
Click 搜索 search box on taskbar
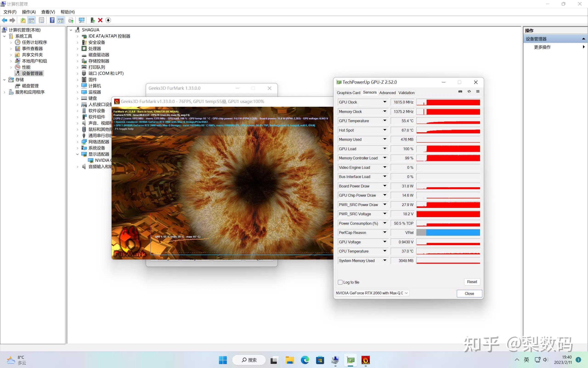[249, 360]
